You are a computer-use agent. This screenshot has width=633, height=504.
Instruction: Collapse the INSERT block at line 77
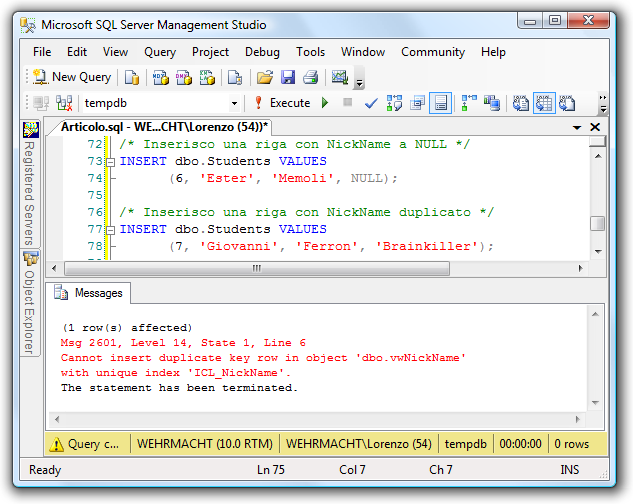pyautogui.click(x=111, y=230)
